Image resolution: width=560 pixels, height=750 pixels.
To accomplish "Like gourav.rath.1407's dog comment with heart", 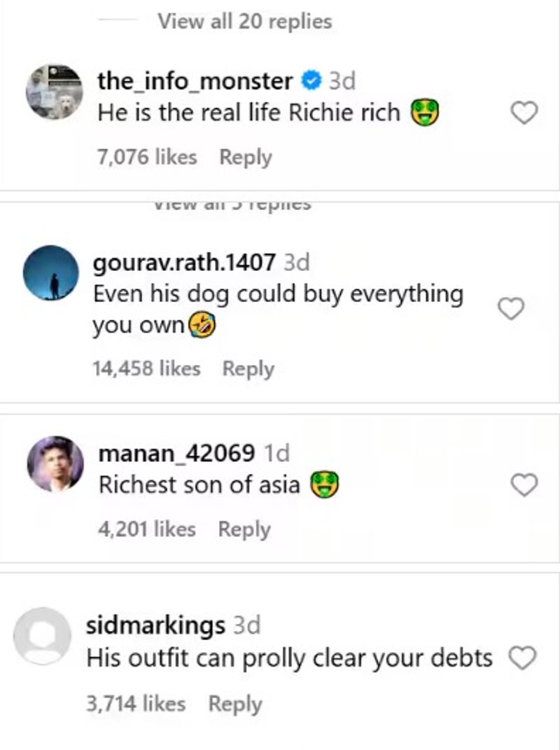I will pos(511,309).
